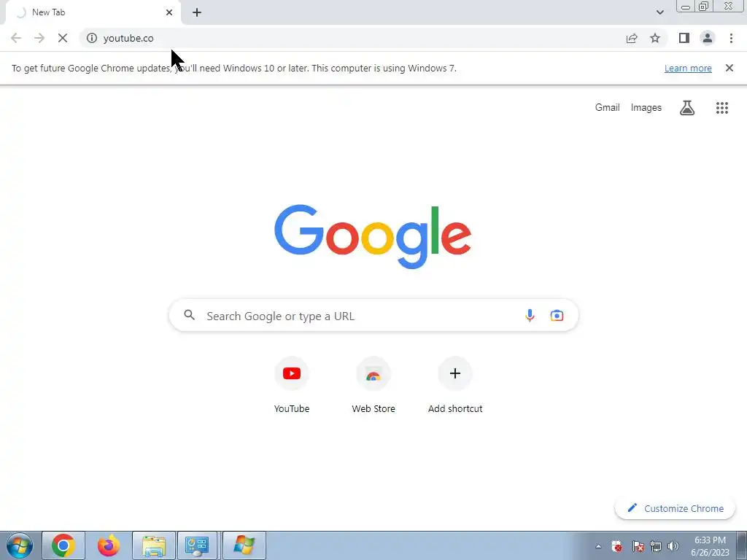Screen dimensions: 747x560
Task: Go forward to next page
Action: 39,38
